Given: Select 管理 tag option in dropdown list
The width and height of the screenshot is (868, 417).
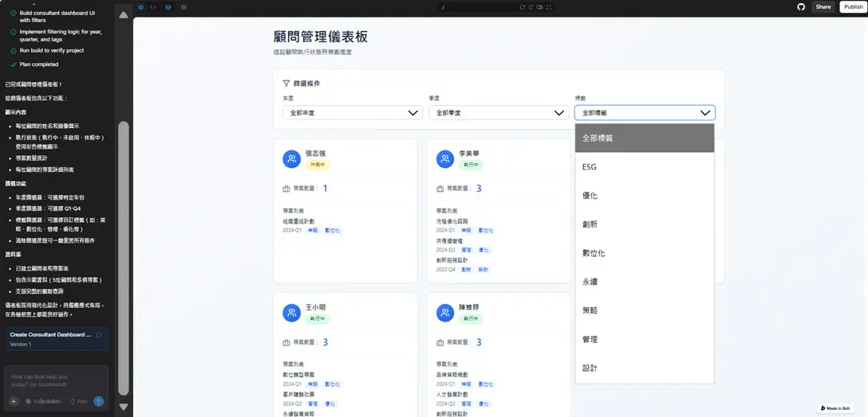Looking at the screenshot, I should click(645, 340).
